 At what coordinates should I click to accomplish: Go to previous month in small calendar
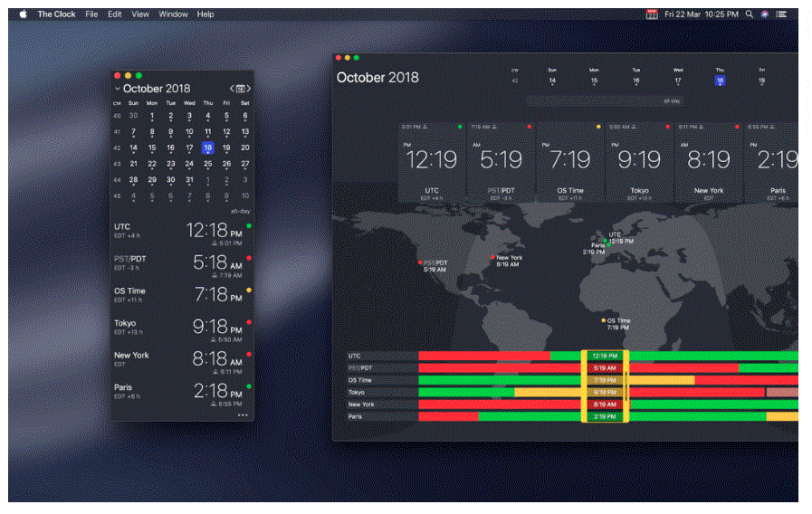tap(232, 89)
